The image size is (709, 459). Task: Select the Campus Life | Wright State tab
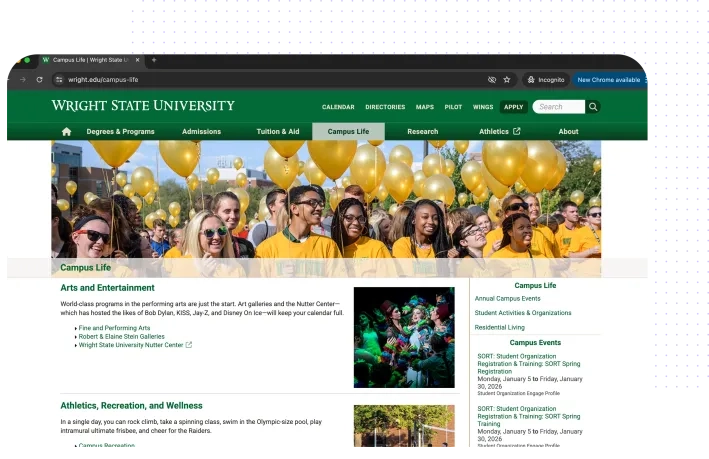90,60
